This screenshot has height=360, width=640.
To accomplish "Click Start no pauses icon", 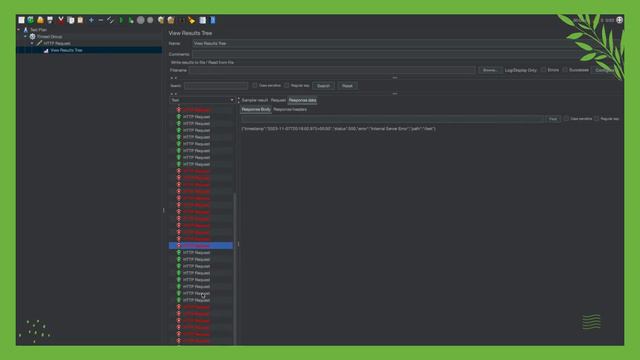I will [131, 20].
